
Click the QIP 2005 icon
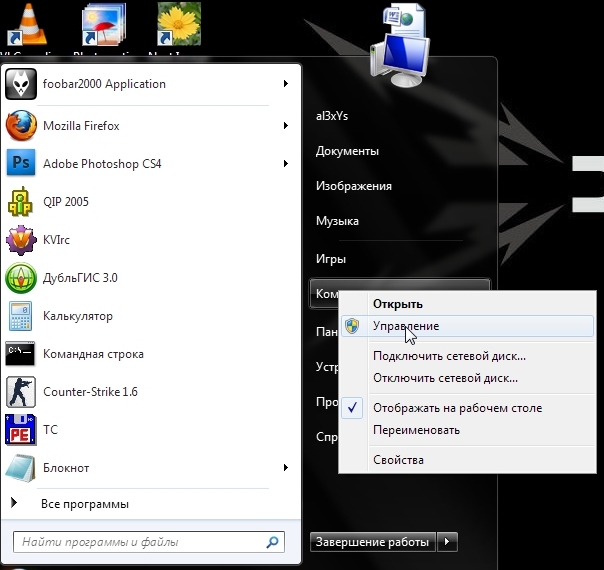(x=20, y=201)
